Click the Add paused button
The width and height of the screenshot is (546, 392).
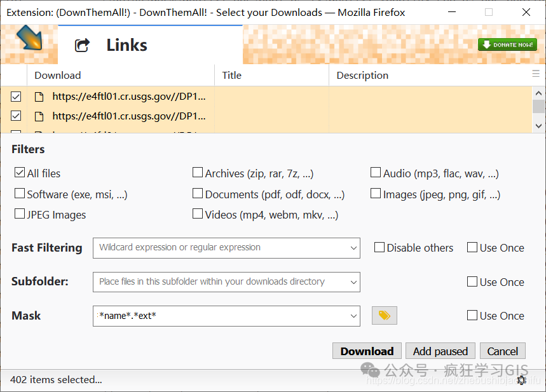[440, 351]
